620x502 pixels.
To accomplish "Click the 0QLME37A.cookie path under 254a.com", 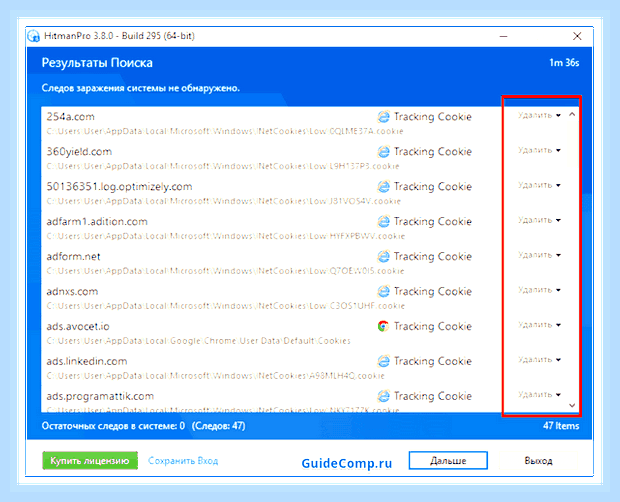I will click(x=225, y=131).
